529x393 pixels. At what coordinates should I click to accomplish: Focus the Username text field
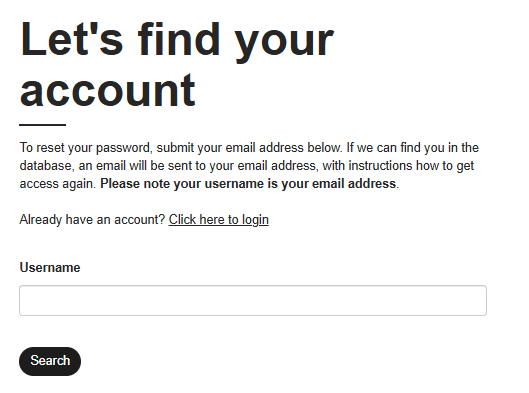(253, 300)
